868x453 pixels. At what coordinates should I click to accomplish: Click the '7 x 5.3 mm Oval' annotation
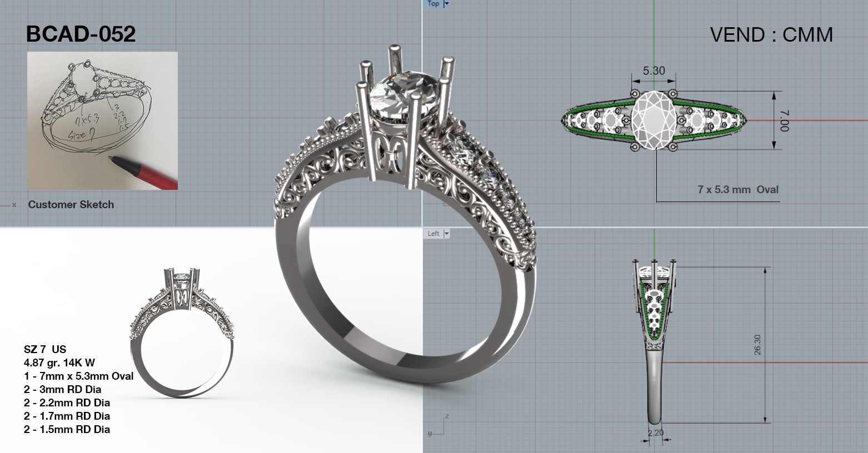[737, 190]
